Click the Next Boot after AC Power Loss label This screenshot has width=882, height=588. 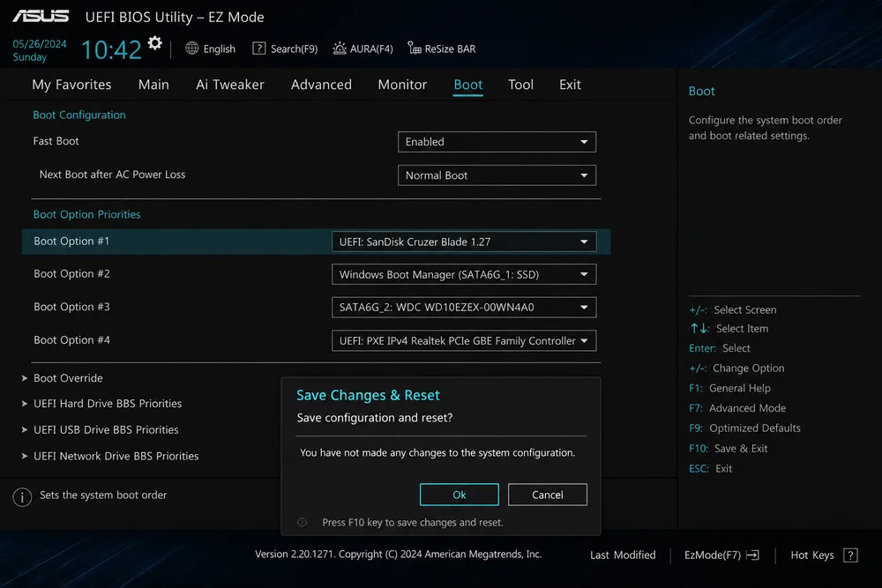click(x=112, y=175)
